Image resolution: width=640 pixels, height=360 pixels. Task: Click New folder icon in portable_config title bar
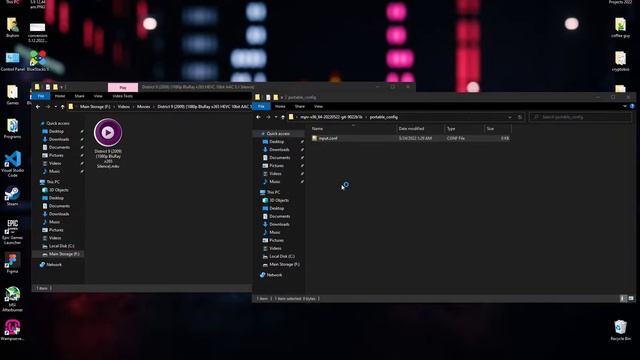tap(276, 97)
